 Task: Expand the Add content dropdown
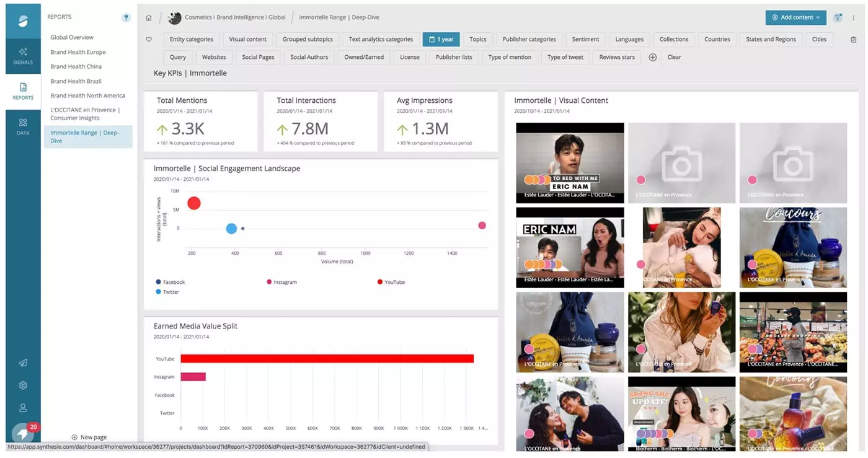[795, 17]
